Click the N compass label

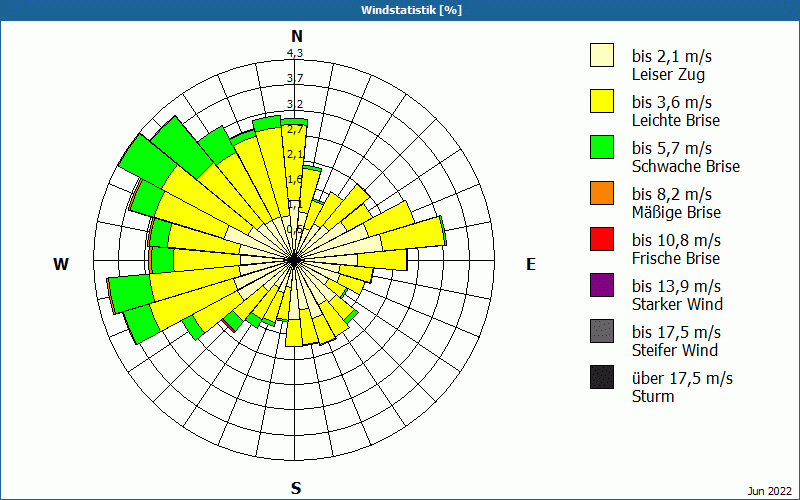(296, 36)
